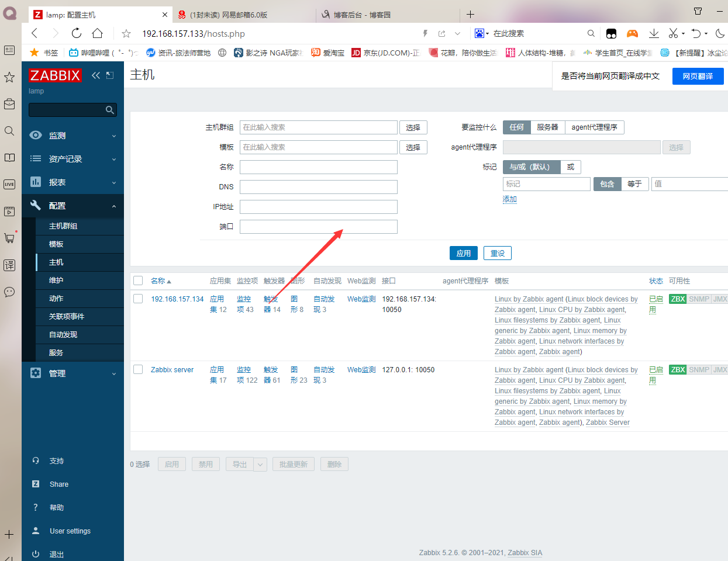Open the 书签 bookmarks star in bookmark bar
728x561 pixels.
click(x=34, y=53)
